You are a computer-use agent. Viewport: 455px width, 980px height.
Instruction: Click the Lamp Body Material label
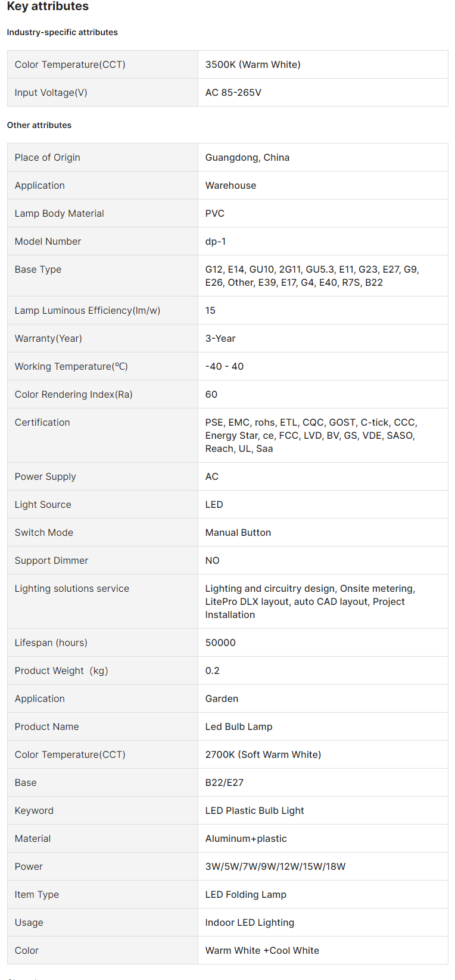pyautogui.click(x=60, y=213)
